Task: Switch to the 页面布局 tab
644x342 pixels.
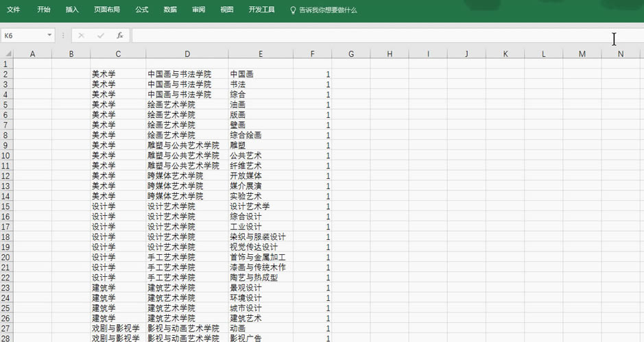Action: 106,10
